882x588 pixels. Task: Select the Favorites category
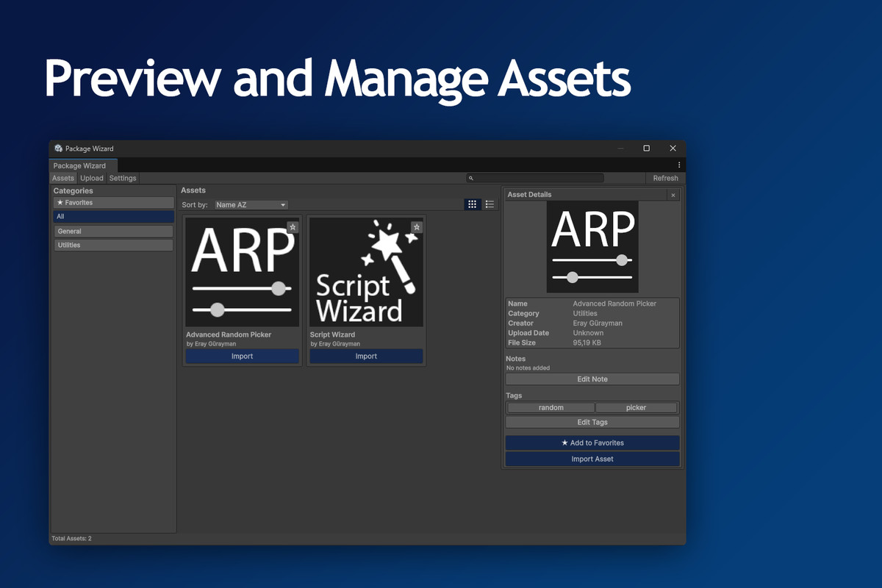[113, 202]
